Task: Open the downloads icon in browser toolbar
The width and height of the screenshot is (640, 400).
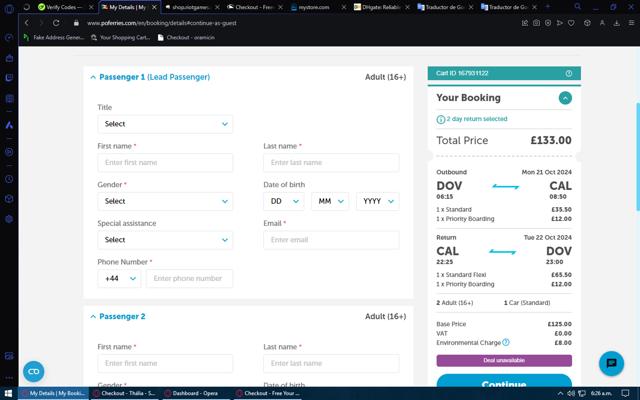Action: [x=617, y=23]
